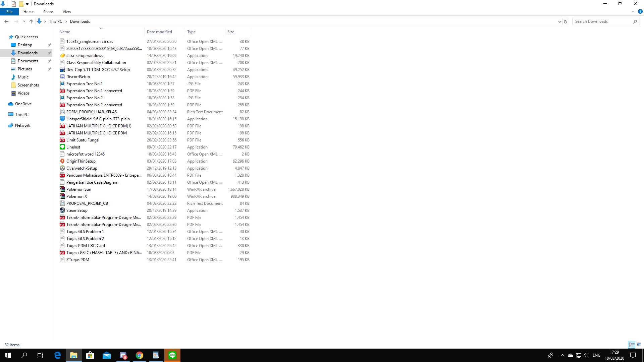
Task: Open Google Chrome from the taskbar
Action: point(140,355)
